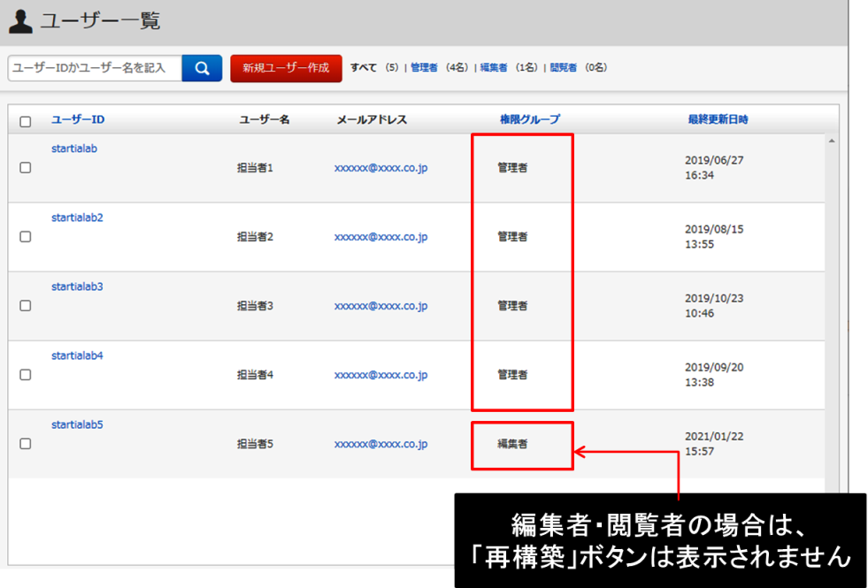Check the box for startialab3 row
This screenshot has height=588, width=868.
pos(26,306)
